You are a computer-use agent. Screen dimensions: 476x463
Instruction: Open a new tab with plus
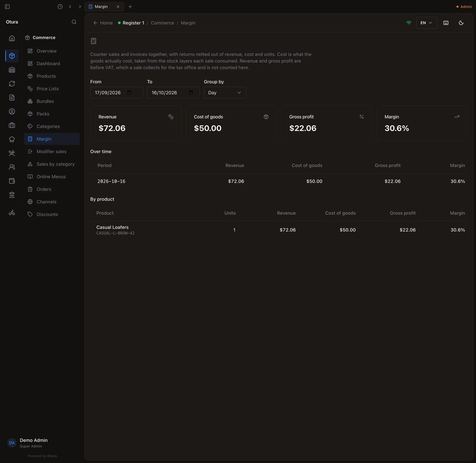tap(130, 7)
